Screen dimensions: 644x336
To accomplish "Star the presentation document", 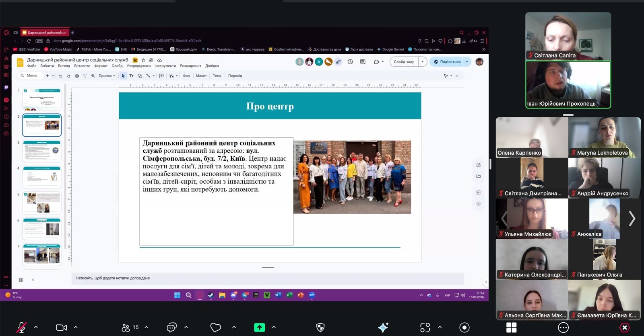I will (x=143, y=60).
